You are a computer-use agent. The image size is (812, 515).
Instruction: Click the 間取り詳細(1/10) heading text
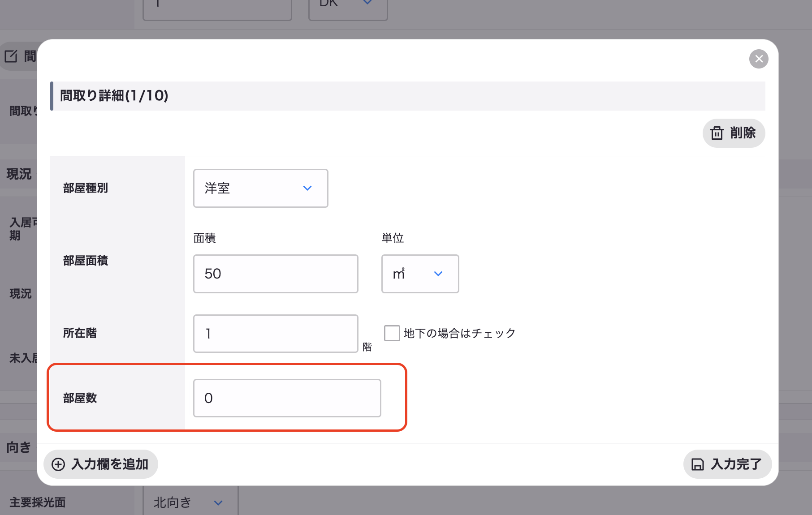pos(114,96)
